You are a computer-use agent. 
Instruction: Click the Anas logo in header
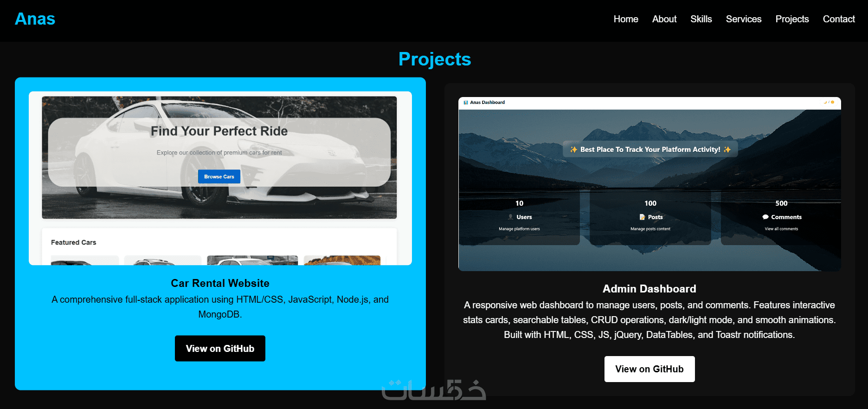pos(35,19)
